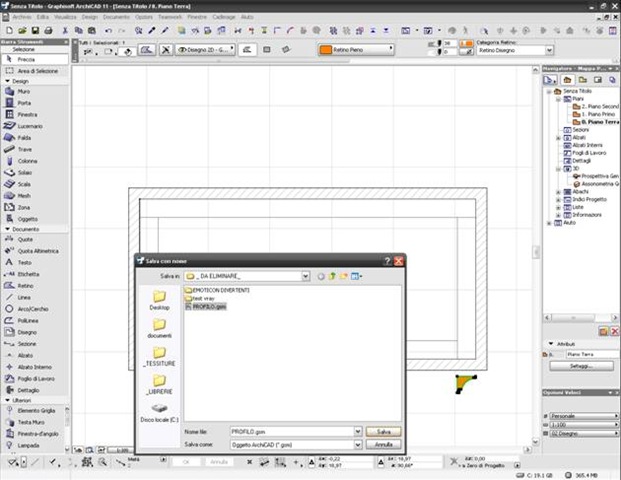Open the Categoria Retino dropdown
The width and height of the screenshot is (621, 480).
[549, 51]
